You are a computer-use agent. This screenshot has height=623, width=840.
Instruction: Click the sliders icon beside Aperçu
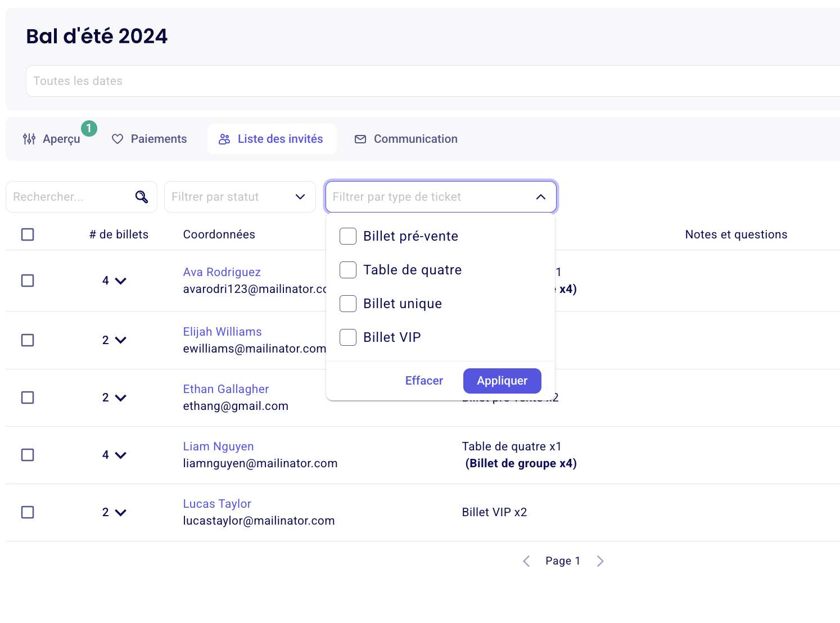click(29, 139)
